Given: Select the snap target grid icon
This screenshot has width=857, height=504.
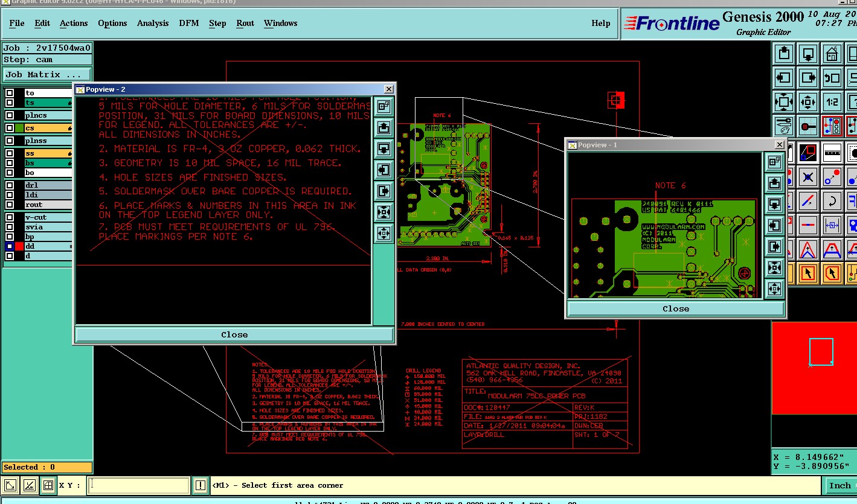Looking at the screenshot, I should (808, 126).
